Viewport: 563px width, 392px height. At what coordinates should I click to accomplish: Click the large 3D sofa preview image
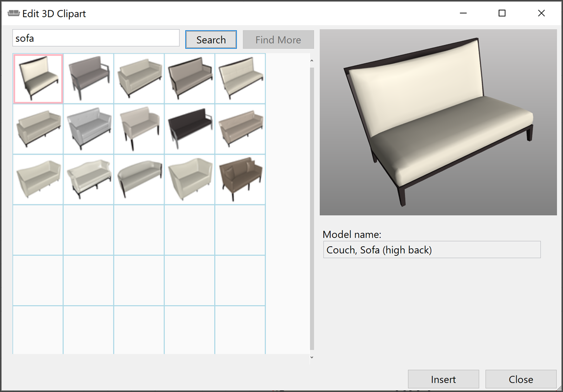point(438,123)
